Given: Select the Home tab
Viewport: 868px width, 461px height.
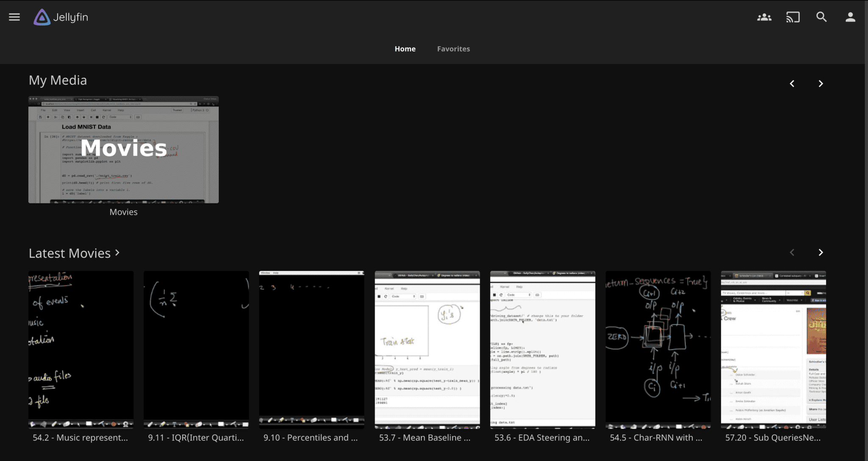Looking at the screenshot, I should (405, 49).
